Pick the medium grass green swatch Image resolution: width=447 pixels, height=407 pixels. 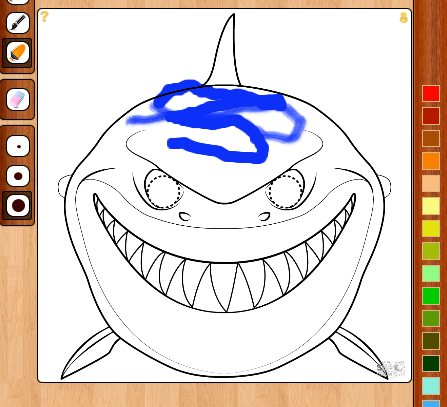tap(431, 318)
